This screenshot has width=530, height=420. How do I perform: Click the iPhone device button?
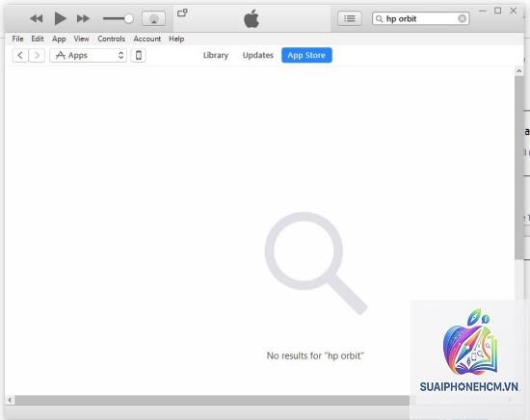click(139, 56)
